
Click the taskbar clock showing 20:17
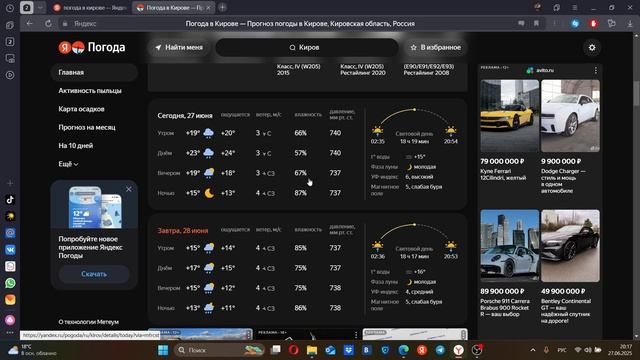coord(619,350)
